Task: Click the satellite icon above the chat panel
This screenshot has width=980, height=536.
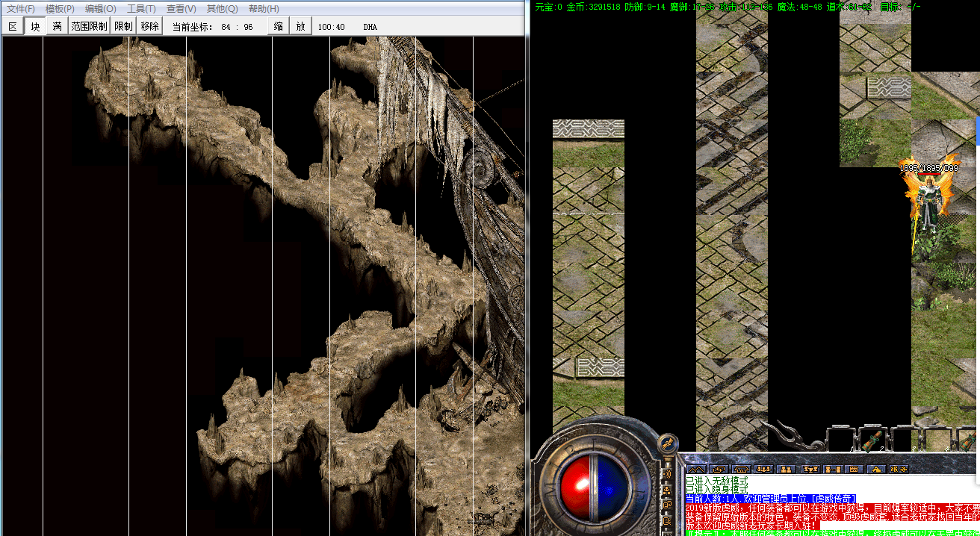Action: point(669,443)
